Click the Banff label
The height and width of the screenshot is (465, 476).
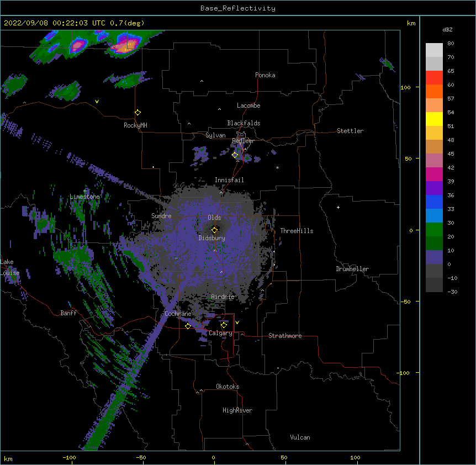point(68,313)
